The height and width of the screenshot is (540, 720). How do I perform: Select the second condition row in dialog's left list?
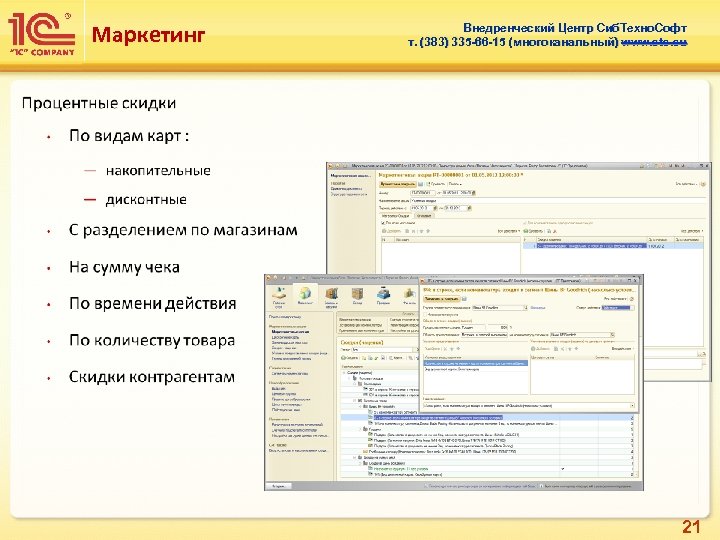475,369
